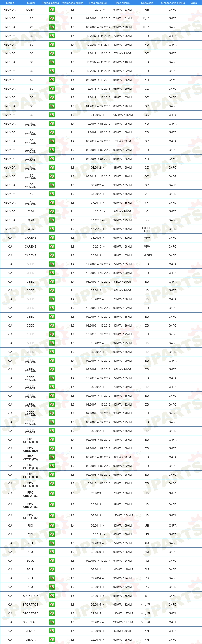
Task: Click fuel icon for I 30 12.2011 -> 12.2015 73kW
Action: [52, 53]
